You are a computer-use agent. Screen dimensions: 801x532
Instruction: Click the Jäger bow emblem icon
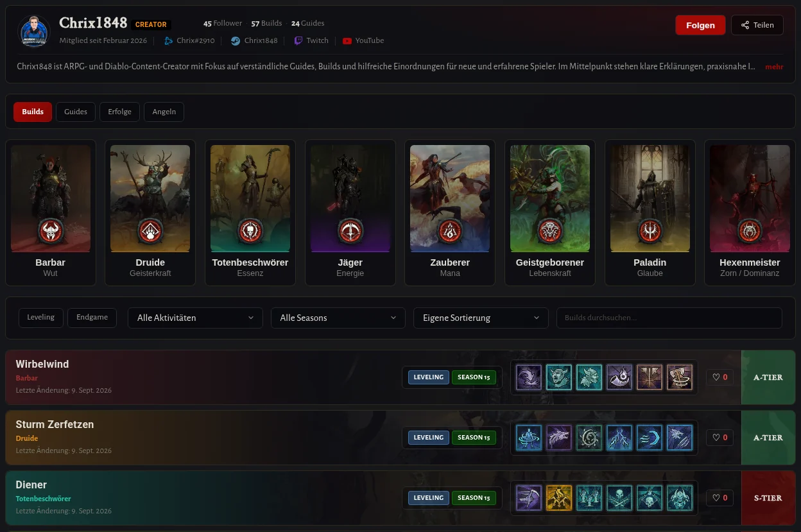point(350,231)
